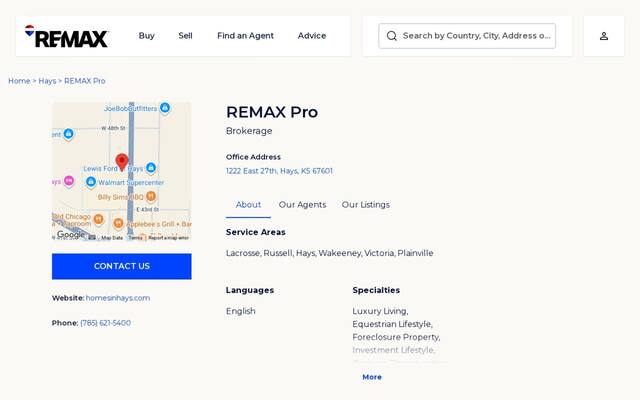Click the REMAX logo
The image size is (640, 400).
tap(67, 36)
